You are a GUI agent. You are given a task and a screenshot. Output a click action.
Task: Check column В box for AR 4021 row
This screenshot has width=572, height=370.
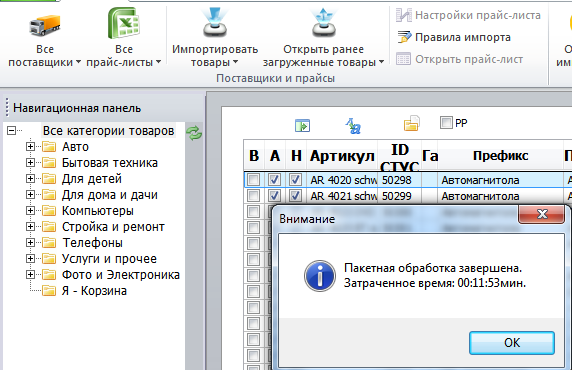point(254,196)
